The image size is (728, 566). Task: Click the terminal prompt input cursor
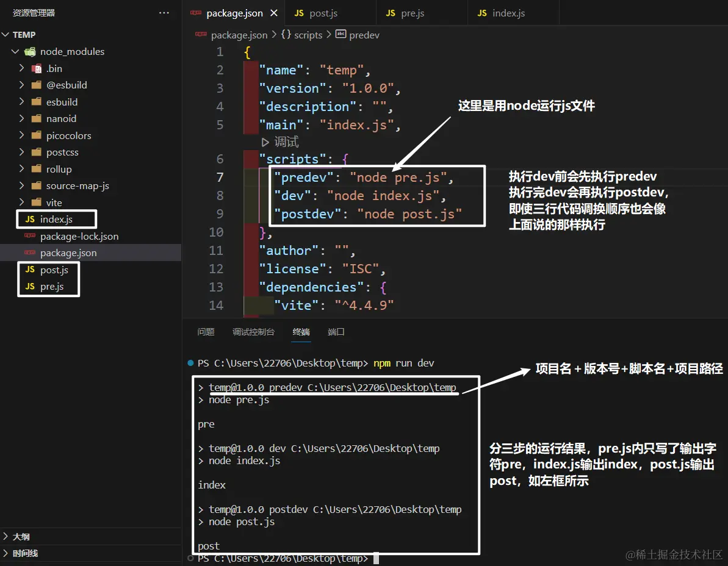tap(376, 559)
